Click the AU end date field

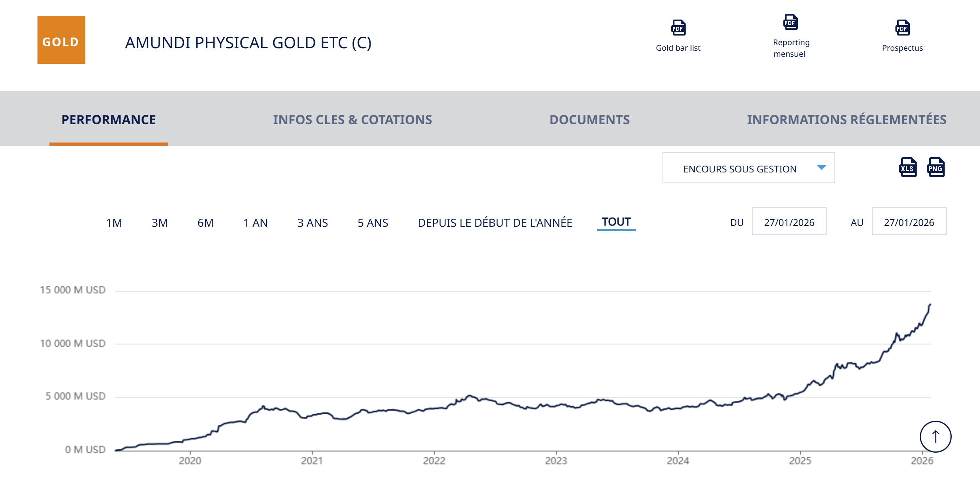pyautogui.click(x=909, y=222)
